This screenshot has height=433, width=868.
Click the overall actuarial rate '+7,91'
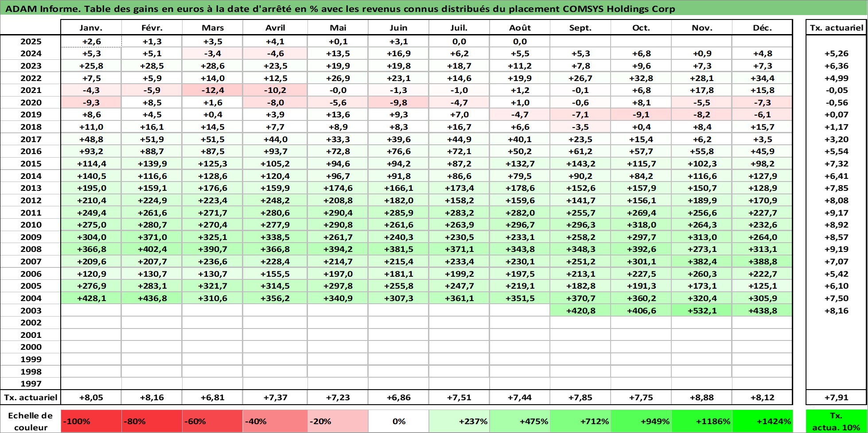click(x=837, y=397)
